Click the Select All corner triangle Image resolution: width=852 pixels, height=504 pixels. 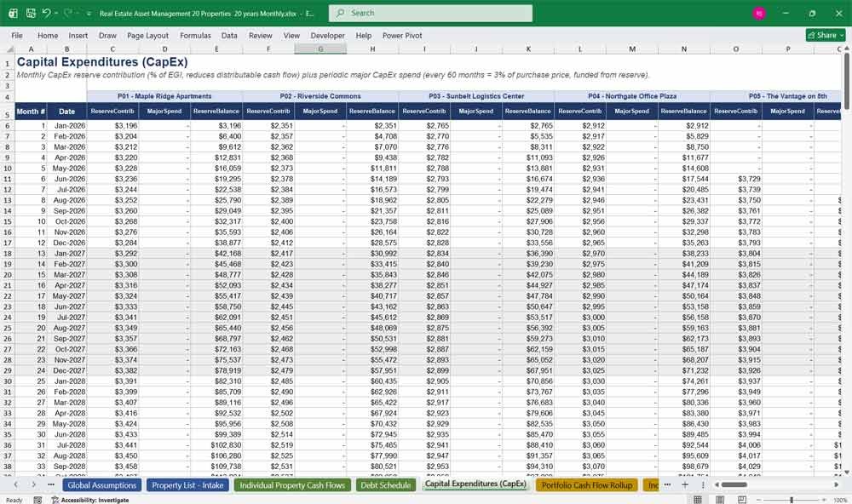click(8, 49)
